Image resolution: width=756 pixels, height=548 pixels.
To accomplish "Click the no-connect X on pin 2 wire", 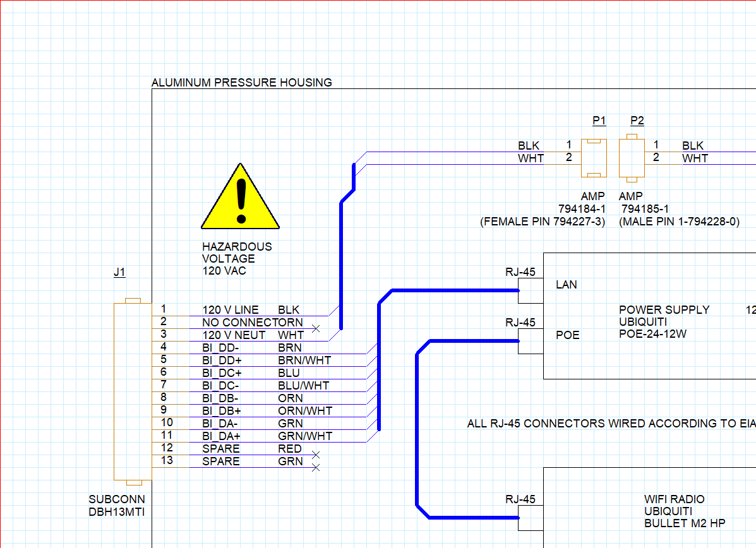I will pos(316,329).
